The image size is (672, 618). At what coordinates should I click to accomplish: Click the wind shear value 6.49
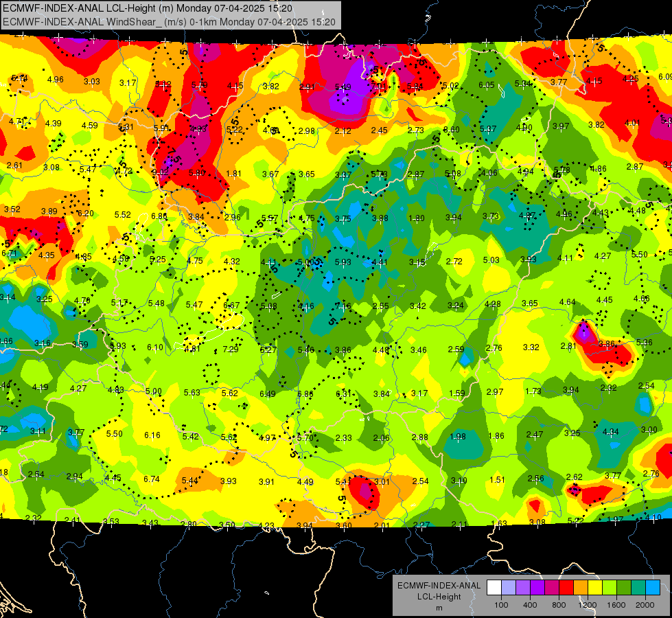[x=268, y=393]
